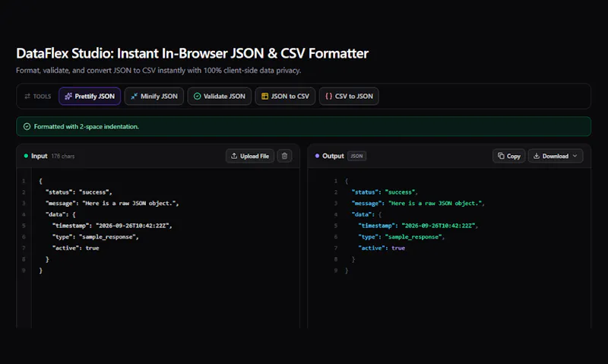Select the Minify JSON tool

(x=154, y=97)
